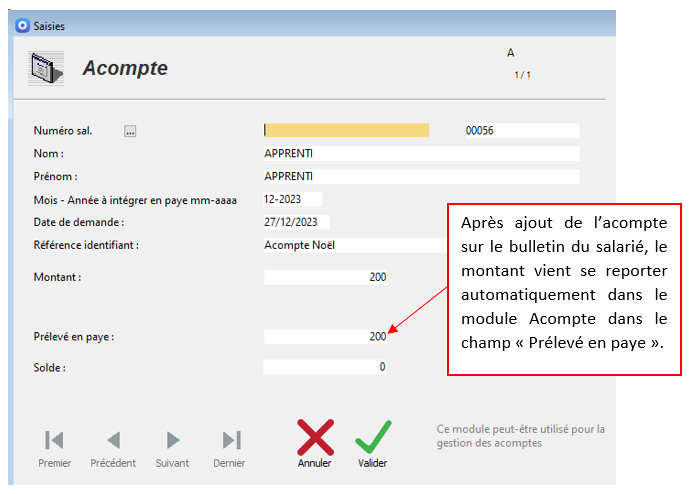Click the Référence identifiant field 'Acompte Noël'
The height and width of the screenshot is (494, 692).
350,245
